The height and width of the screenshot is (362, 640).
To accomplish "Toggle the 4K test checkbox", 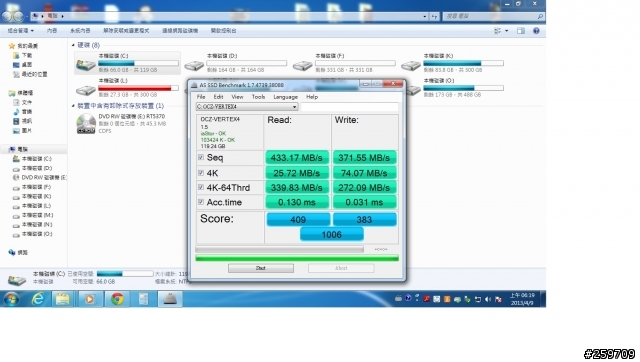I will (x=201, y=173).
